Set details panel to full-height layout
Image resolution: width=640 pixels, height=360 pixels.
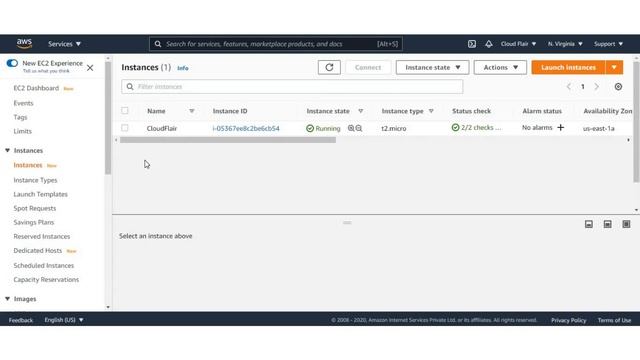[626, 224]
